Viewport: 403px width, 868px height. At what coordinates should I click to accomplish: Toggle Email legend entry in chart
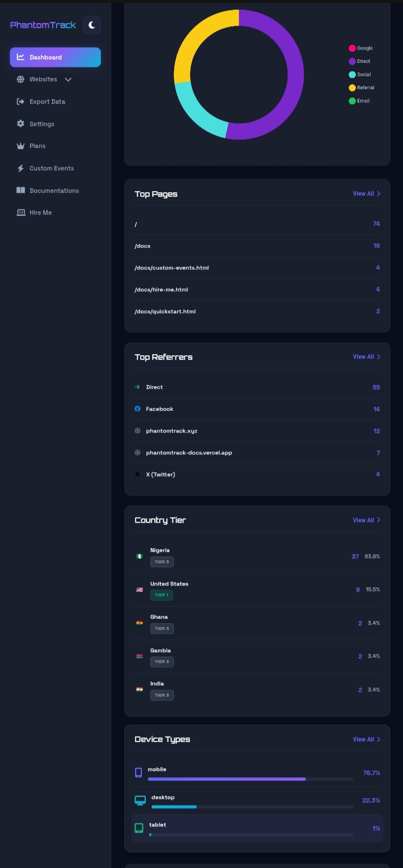point(359,101)
